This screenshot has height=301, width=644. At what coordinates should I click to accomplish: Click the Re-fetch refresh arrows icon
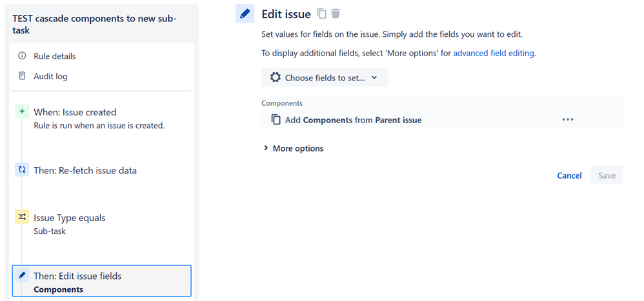click(22, 170)
